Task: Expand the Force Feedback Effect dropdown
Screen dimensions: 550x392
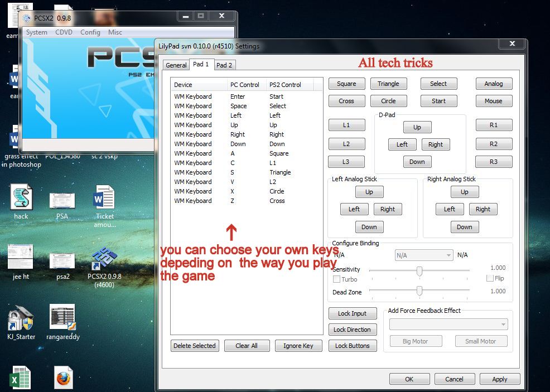Action: click(448, 324)
